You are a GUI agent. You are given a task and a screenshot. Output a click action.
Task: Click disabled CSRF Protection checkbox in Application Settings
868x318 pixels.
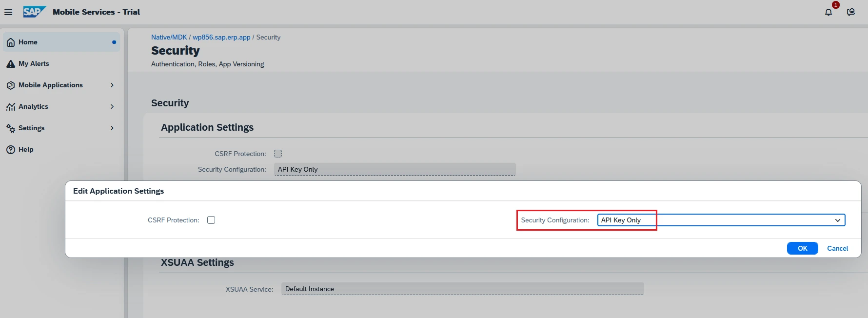pos(278,154)
